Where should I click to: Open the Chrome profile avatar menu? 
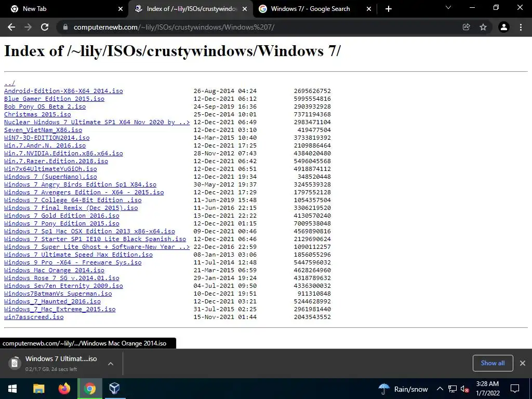(504, 27)
